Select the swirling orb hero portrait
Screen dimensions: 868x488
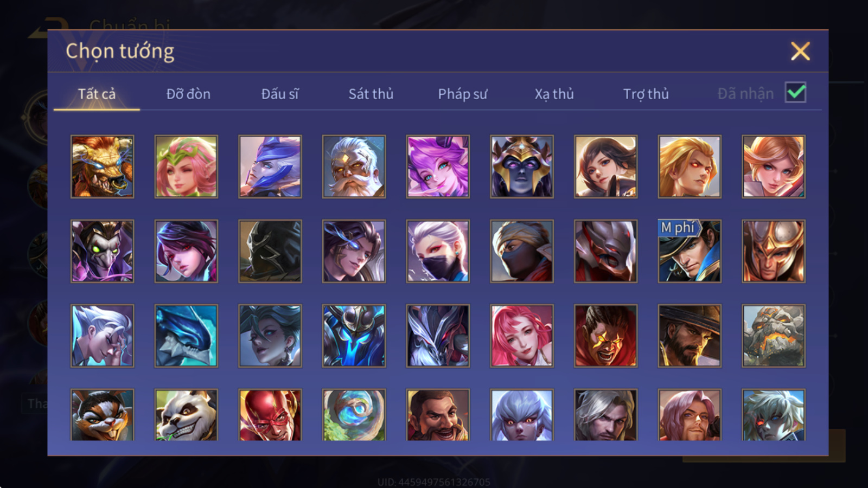tap(354, 415)
